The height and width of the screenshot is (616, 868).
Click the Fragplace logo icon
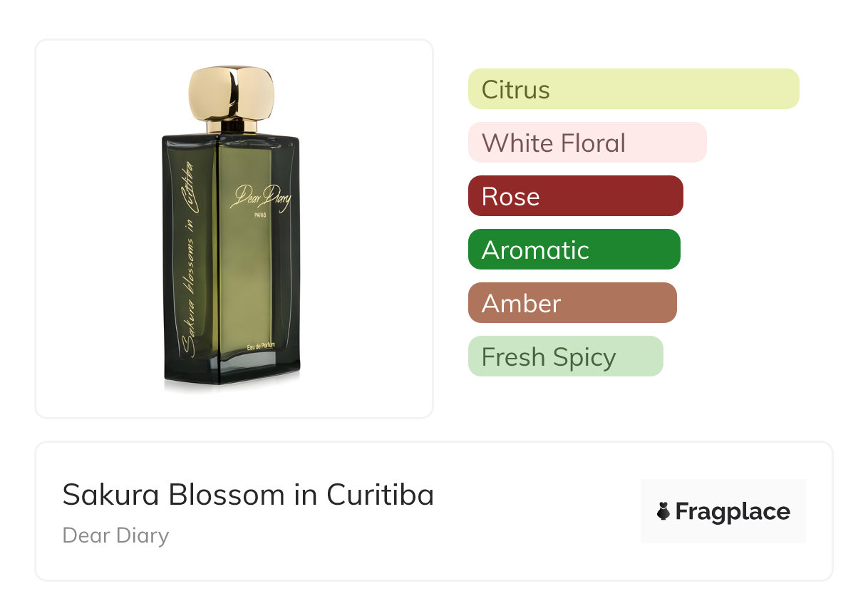coord(663,511)
